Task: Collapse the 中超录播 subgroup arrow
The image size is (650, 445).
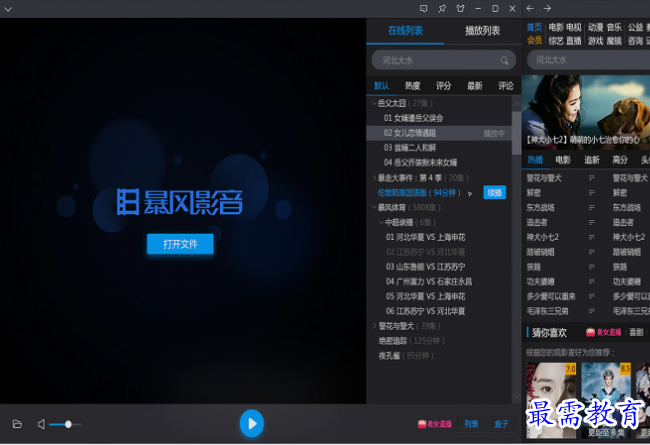Action: pyautogui.click(x=381, y=222)
